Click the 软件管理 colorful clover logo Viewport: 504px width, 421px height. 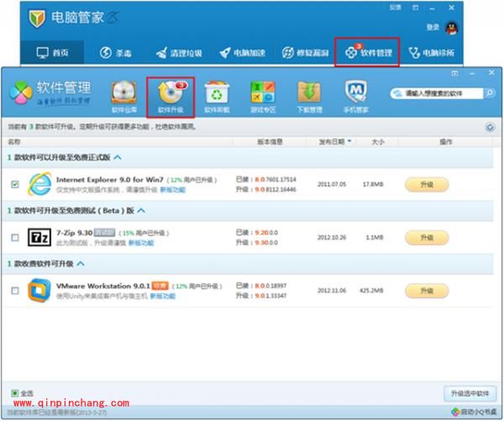click(21, 92)
